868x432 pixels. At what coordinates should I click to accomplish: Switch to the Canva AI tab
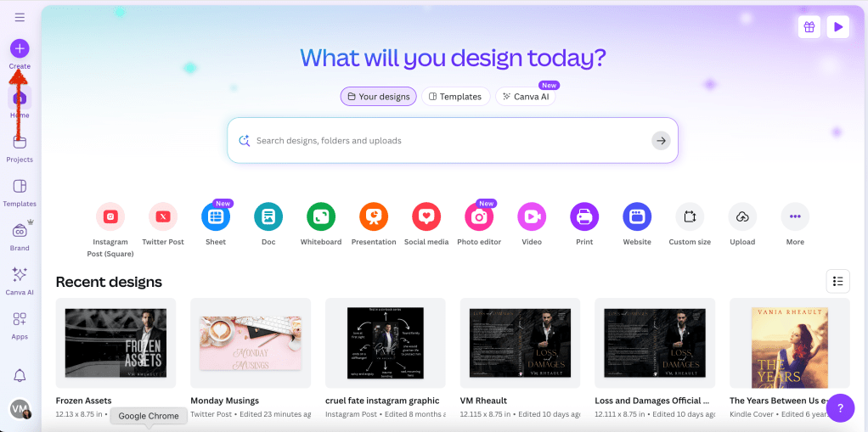(x=526, y=97)
